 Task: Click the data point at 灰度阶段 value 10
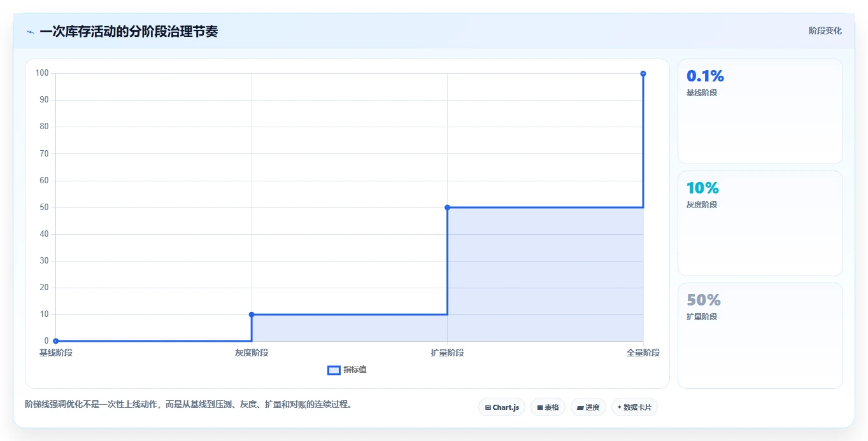tap(252, 314)
